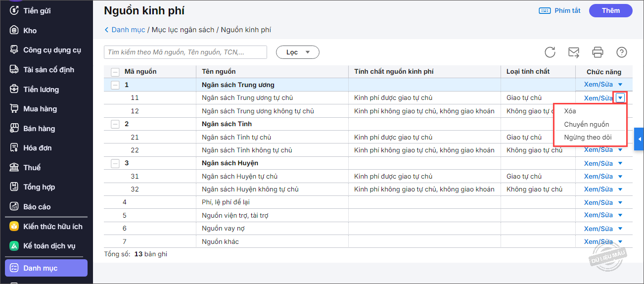Open Hóa đơn in the sidebar
644x284 pixels.
(x=37, y=148)
